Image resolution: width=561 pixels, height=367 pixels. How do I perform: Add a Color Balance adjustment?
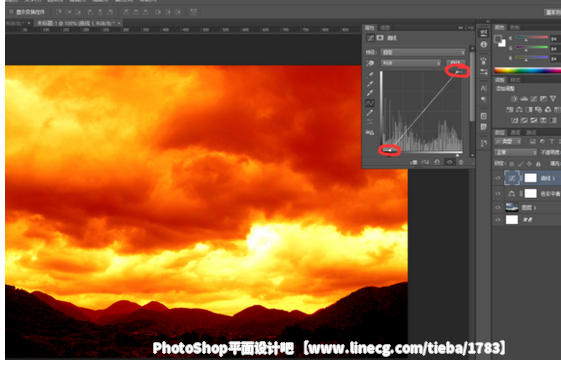[519, 109]
